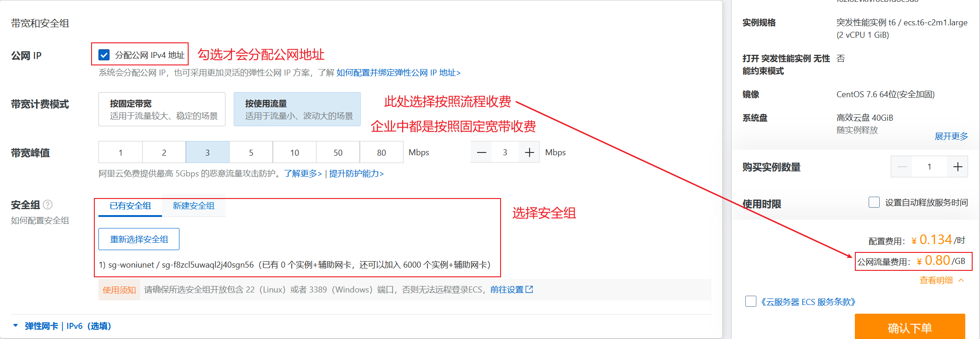Increase bandwidth Mbps with plus button
This screenshot has width=980, height=339.
529,152
